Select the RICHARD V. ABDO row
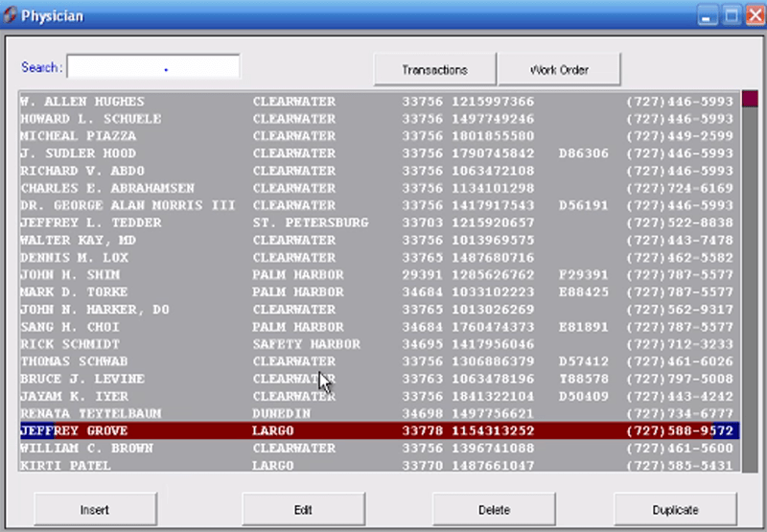This screenshot has width=767, height=532. [x=380, y=171]
